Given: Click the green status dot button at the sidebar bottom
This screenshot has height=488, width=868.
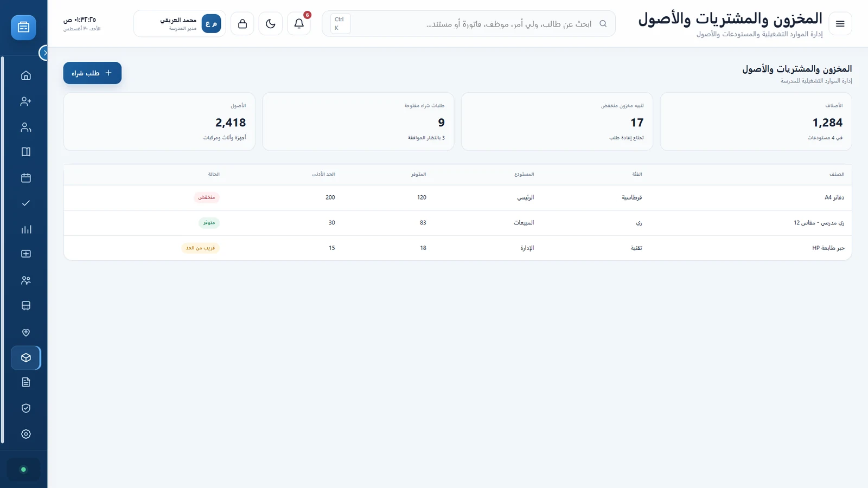Looking at the screenshot, I should point(23,470).
